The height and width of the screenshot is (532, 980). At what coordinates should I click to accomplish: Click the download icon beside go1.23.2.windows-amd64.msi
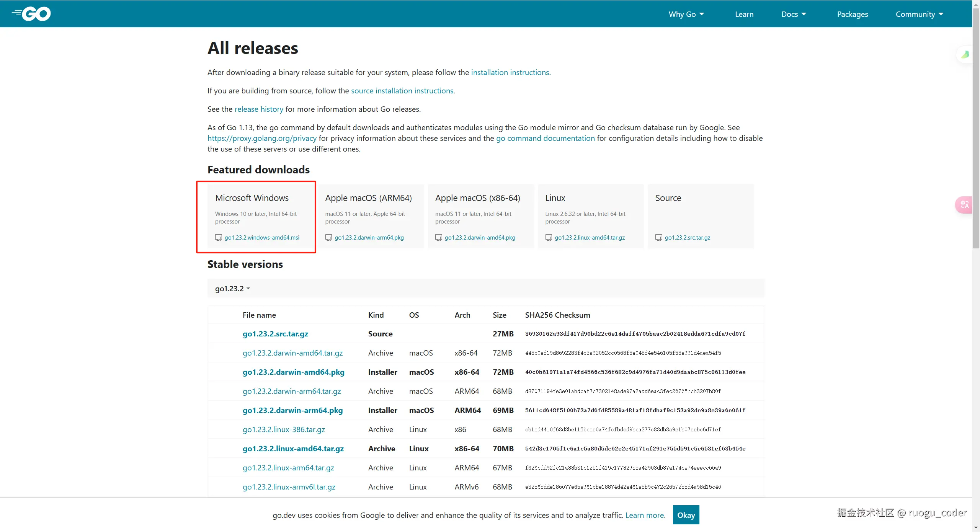pos(219,238)
